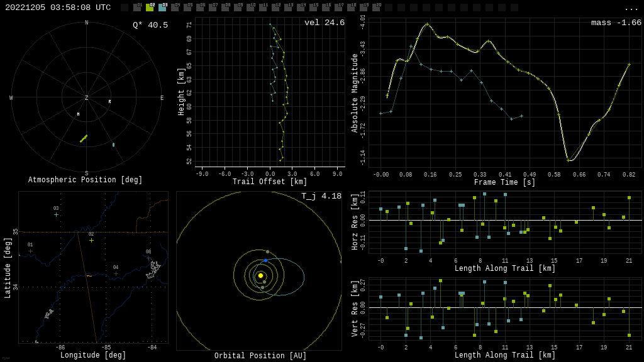
Task: Enable the camera 04 indicator box
Action: pyautogui.click(x=175, y=8)
